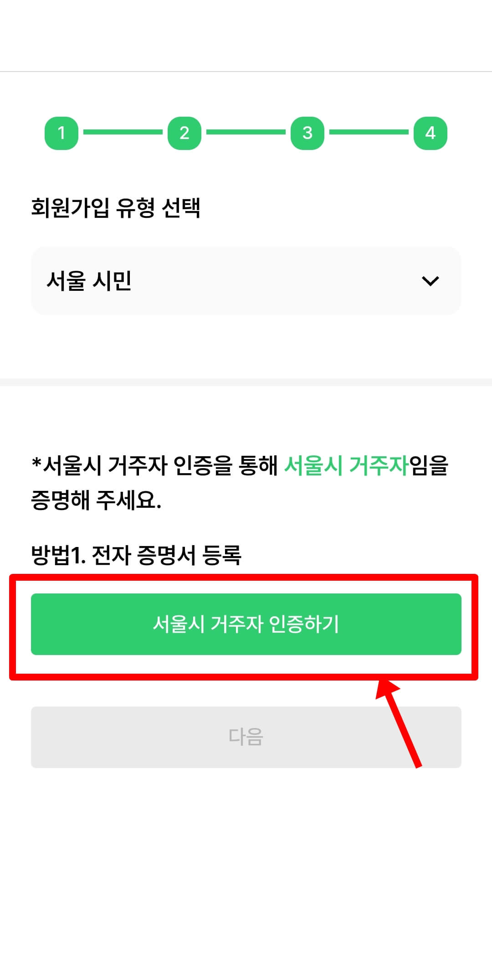
Task: Click the gray section divider bar
Action: pyautogui.click(x=246, y=382)
